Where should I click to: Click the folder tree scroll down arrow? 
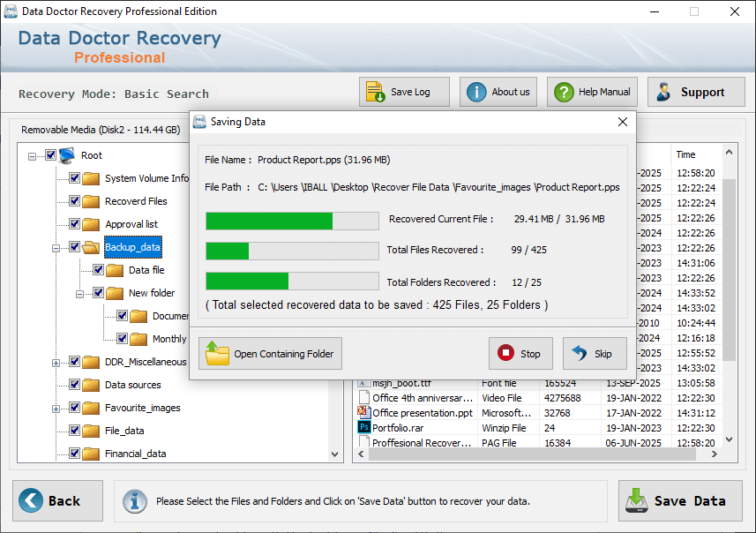(335, 454)
